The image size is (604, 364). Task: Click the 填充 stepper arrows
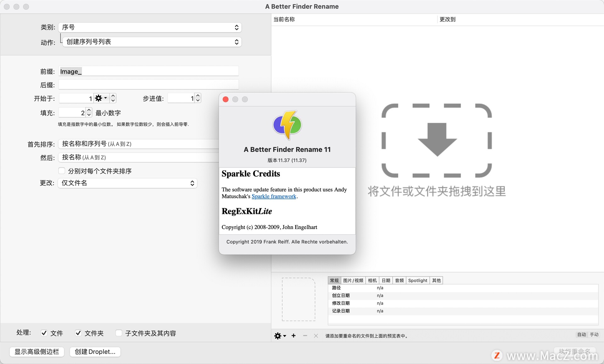click(89, 112)
